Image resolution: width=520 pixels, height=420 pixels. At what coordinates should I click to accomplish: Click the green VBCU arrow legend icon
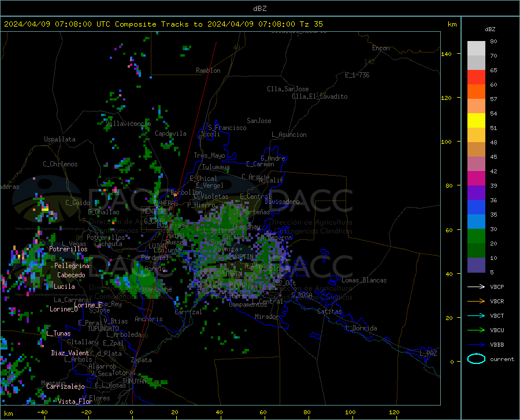click(x=476, y=330)
